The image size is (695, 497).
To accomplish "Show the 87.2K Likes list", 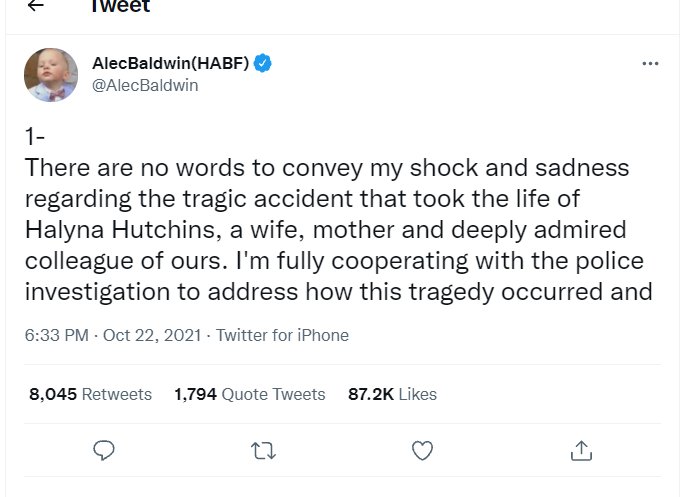I will [x=392, y=394].
